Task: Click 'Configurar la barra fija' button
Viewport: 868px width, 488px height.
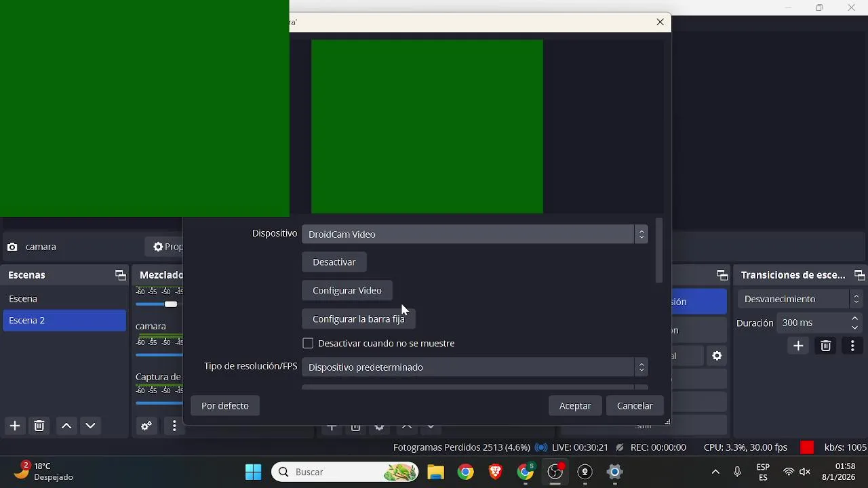Action: coord(359,319)
